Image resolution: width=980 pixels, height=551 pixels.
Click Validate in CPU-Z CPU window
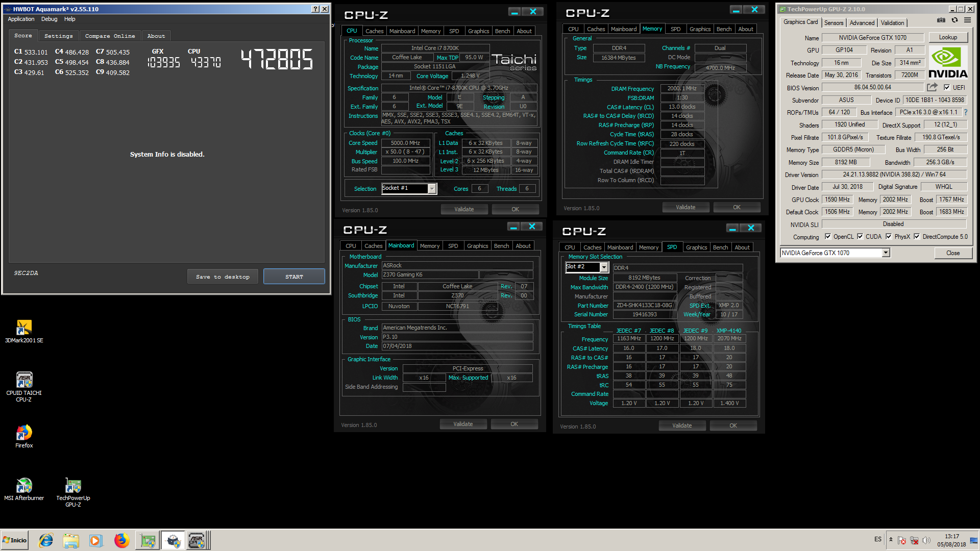tap(464, 209)
